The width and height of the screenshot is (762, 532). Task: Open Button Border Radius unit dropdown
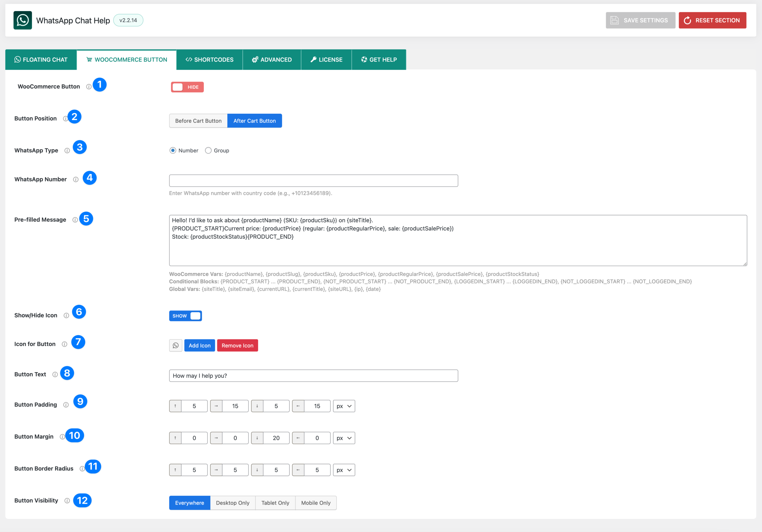point(344,470)
